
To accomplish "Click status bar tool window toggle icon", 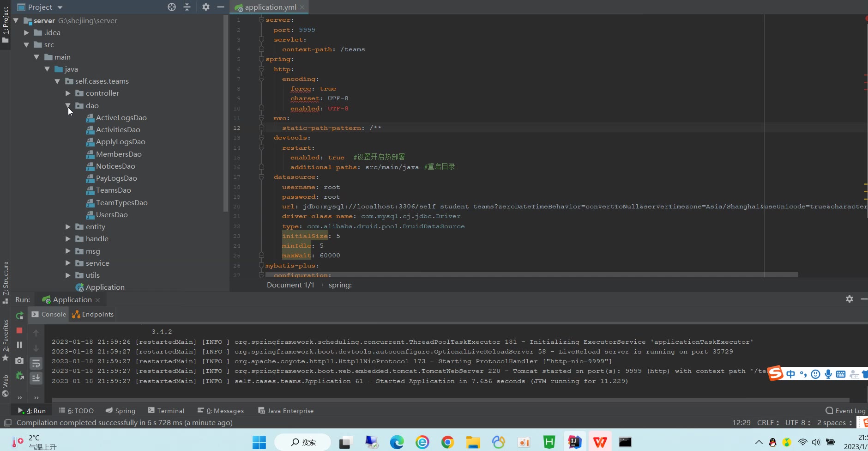I will [x=7, y=423].
